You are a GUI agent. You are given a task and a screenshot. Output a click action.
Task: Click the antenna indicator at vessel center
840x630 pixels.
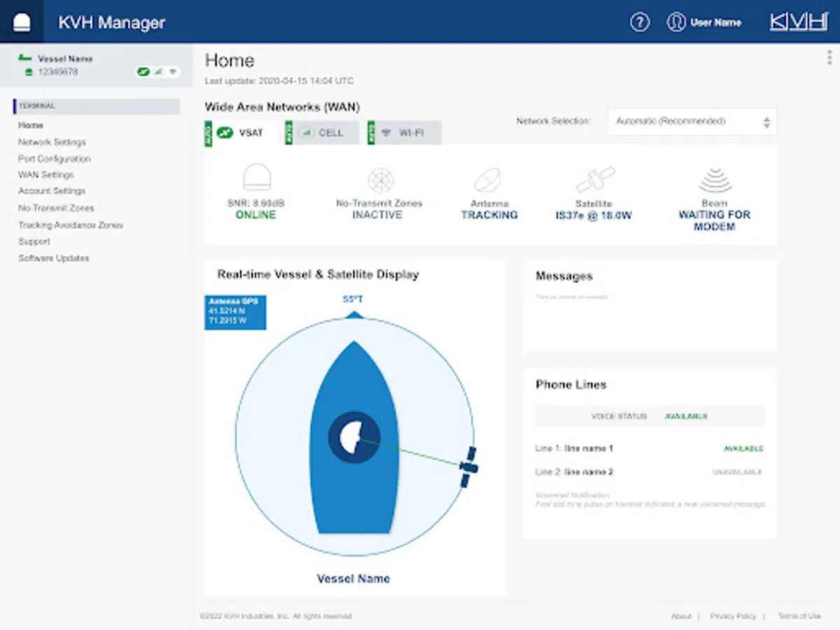click(x=354, y=437)
